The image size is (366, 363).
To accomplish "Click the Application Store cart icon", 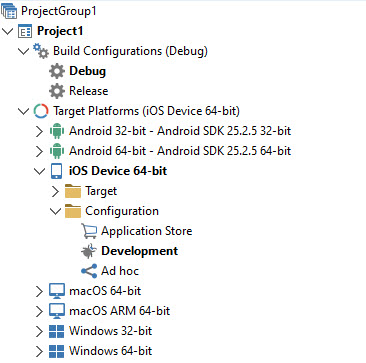I will click(89, 231).
